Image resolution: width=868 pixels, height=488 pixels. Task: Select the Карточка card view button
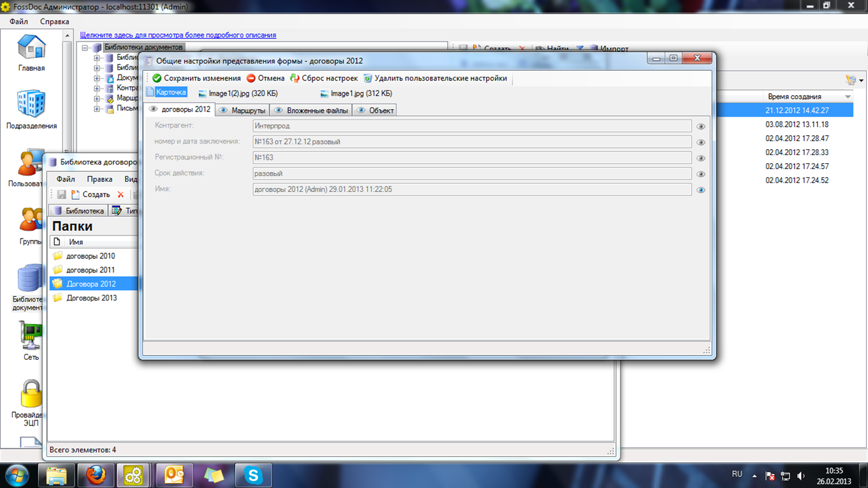[x=166, y=92]
